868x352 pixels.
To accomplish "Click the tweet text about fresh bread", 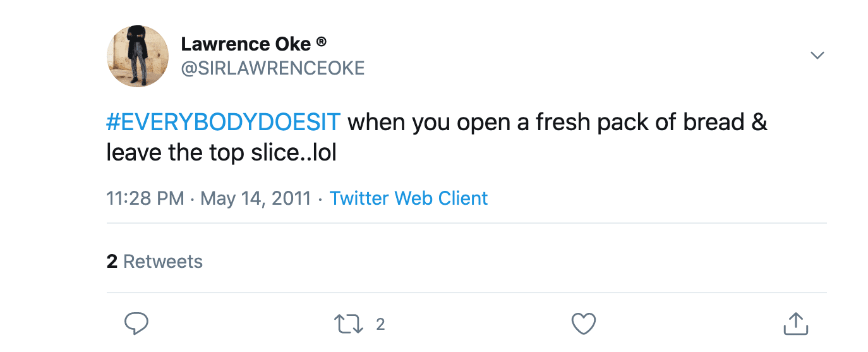I will [437, 137].
